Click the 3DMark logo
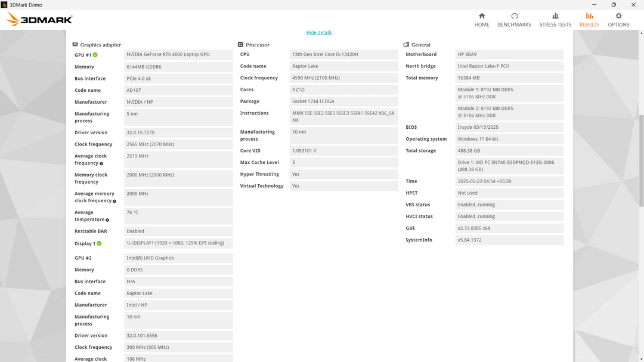The image size is (644, 362). [39, 19]
